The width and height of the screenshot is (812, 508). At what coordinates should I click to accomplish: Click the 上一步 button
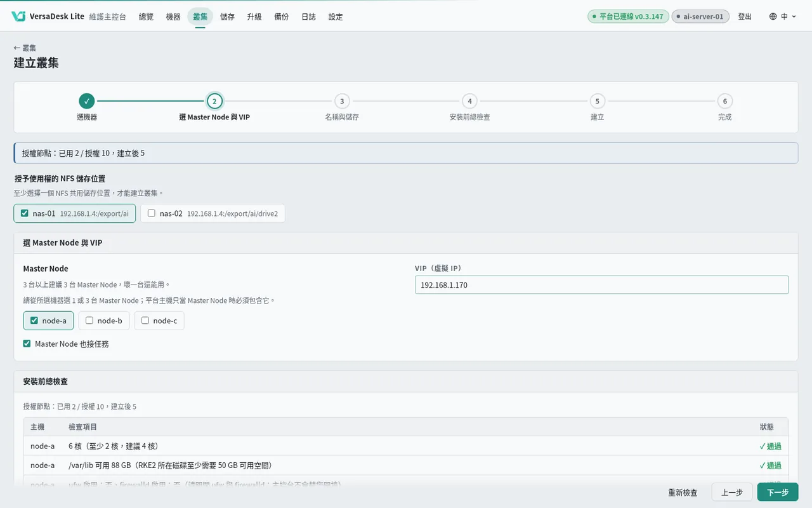click(732, 492)
